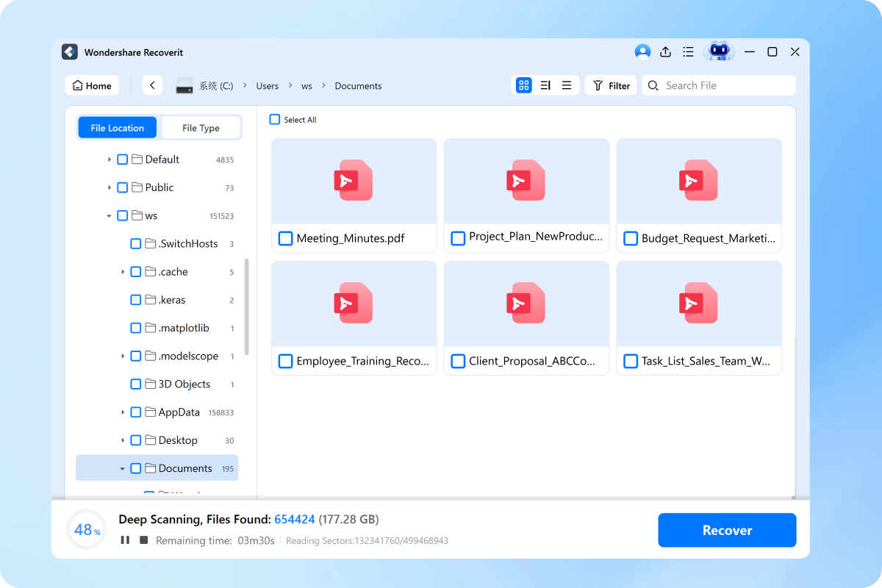Click the Wondershare Recoverit logo
The height and width of the screenshot is (588, 882).
point(70,52)
